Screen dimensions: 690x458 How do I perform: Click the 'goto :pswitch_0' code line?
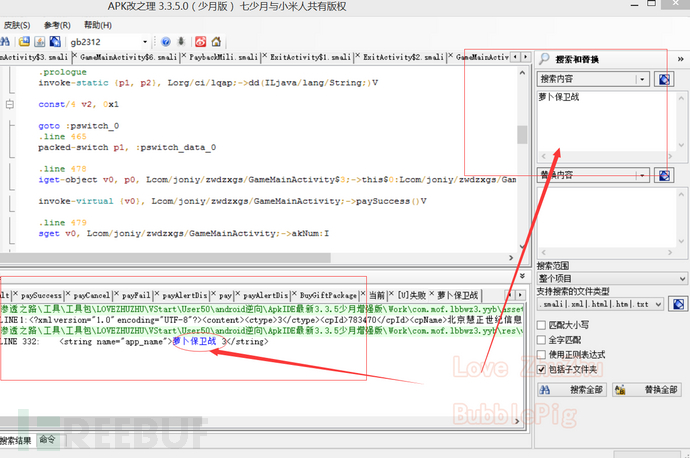pos(78,126)
